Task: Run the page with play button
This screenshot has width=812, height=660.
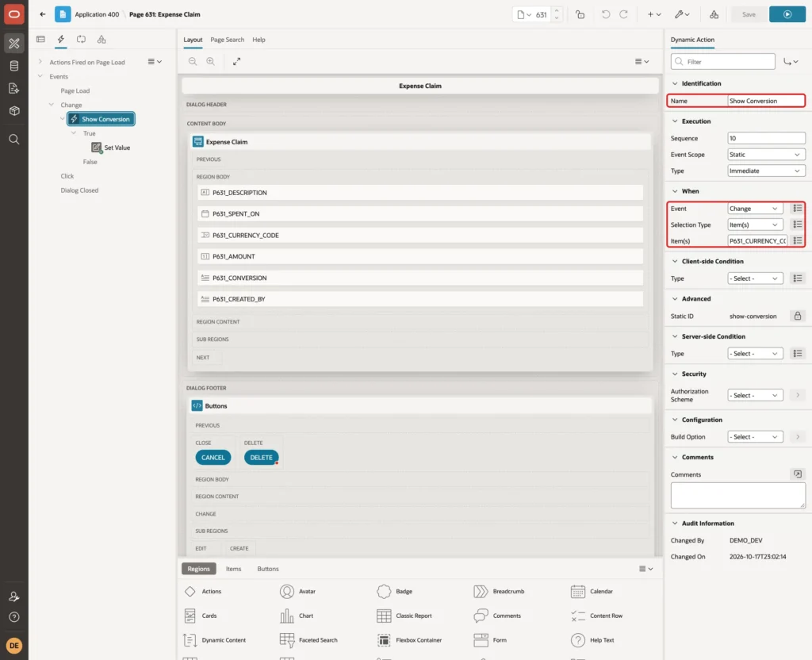Action: pyautogui.click(x=787, y=14)
